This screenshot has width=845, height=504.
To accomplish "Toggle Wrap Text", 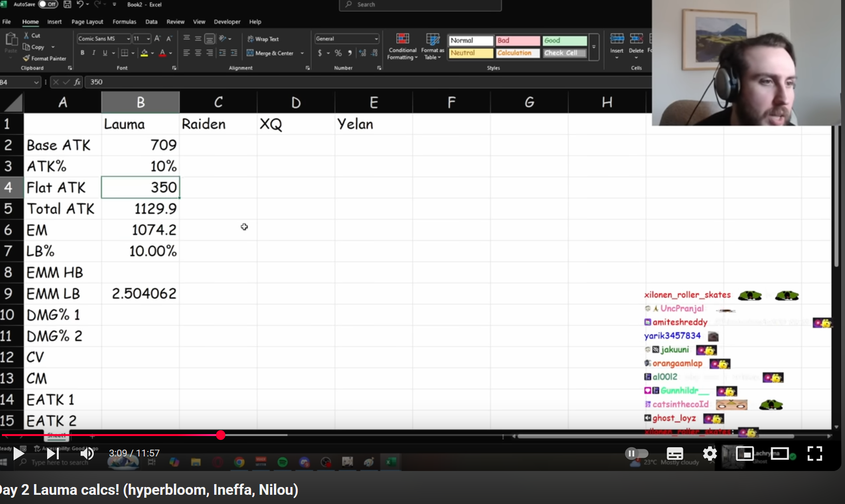I will (x=263, y=39).
